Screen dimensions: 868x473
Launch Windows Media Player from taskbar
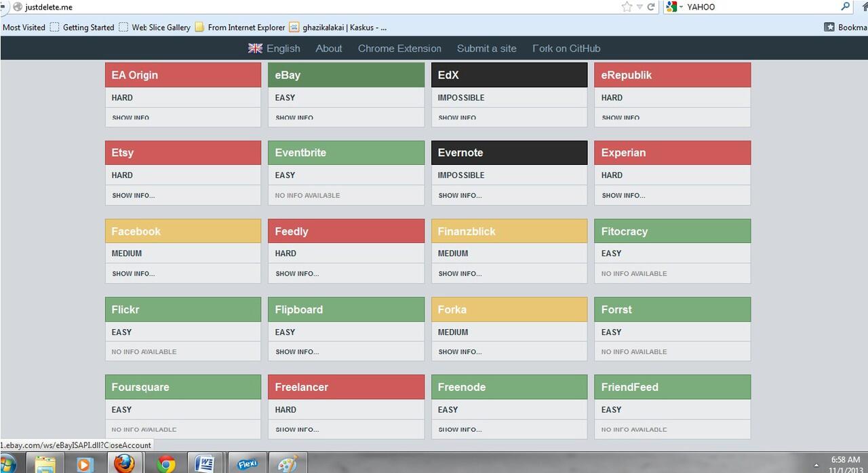click(x=84, y=464)
